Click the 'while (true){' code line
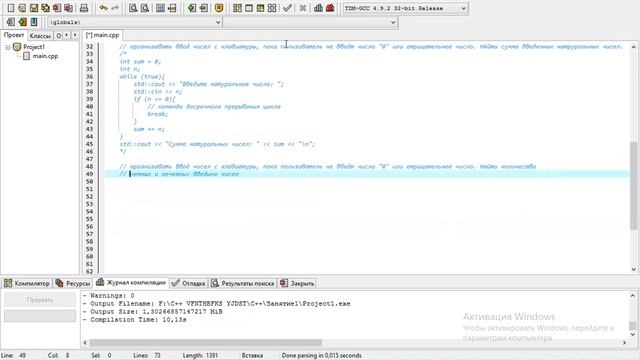The height and width of the screenshot is (360, 640). coord(142,77)
